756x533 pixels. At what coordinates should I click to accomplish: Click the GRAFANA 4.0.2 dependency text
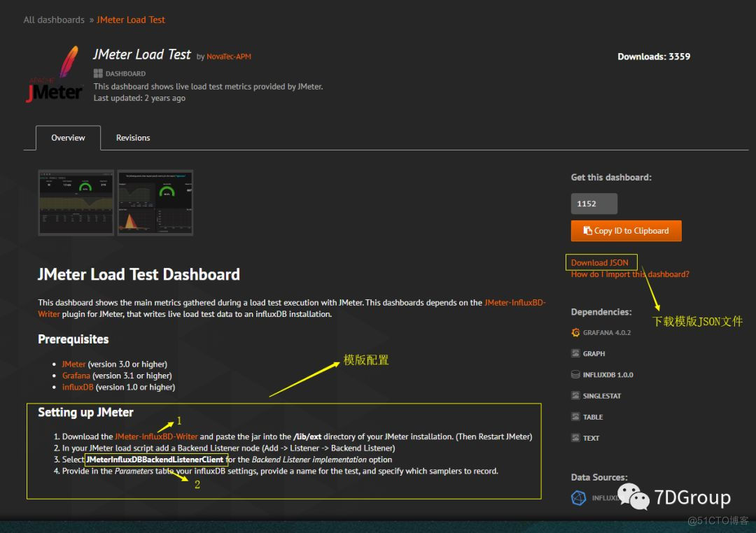click(x=606, y=332)
